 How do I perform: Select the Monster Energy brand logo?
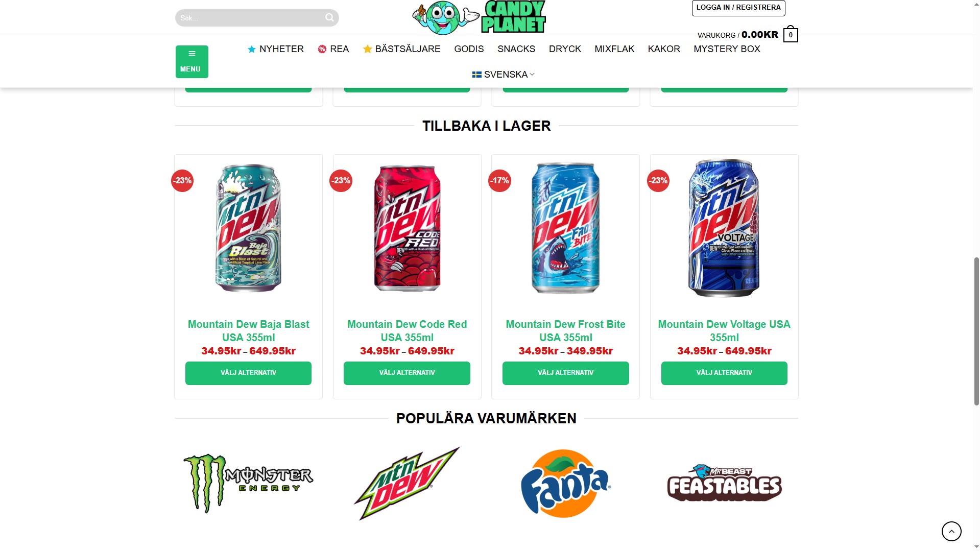(x=248, y=483)
